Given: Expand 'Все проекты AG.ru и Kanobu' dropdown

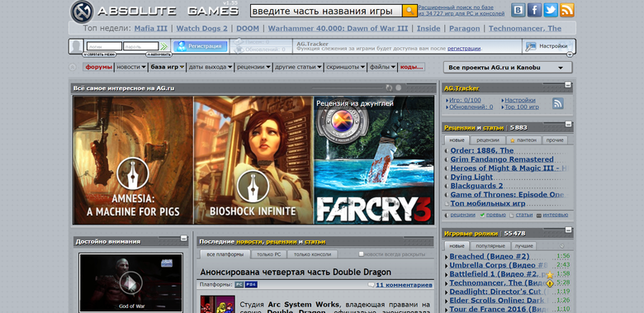Looking at the screenshot, I should pyautogui.click(x=508, y=68).
